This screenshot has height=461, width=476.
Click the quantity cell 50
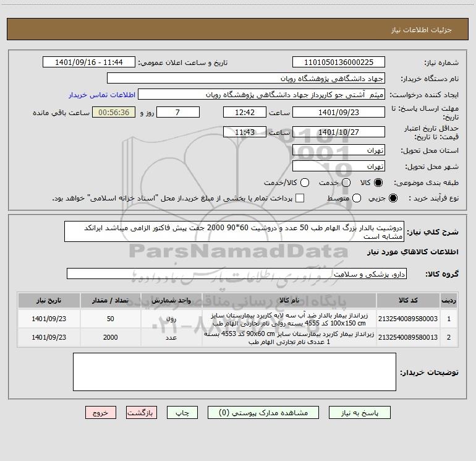click(x=110, y=319)
